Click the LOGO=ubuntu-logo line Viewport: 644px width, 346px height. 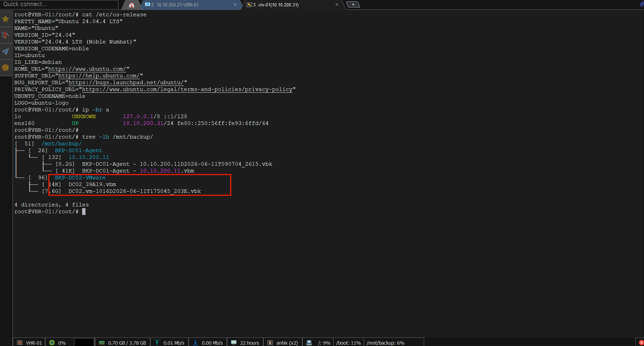coord(41,103)
